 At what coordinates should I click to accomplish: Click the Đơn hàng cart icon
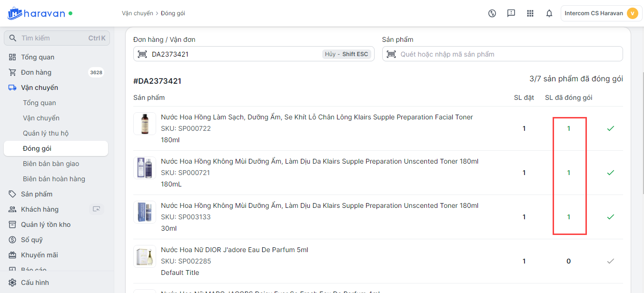coord(12,72)
